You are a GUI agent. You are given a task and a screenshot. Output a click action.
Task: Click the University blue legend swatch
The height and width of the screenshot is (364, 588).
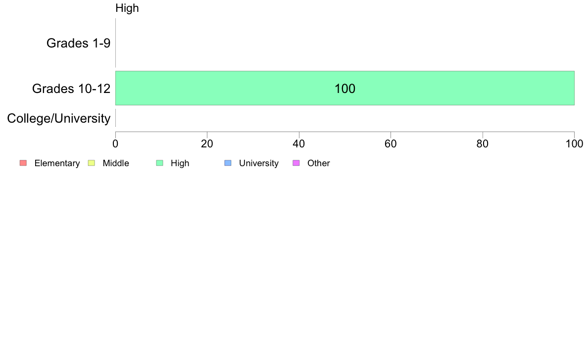(x=228, y=163)
